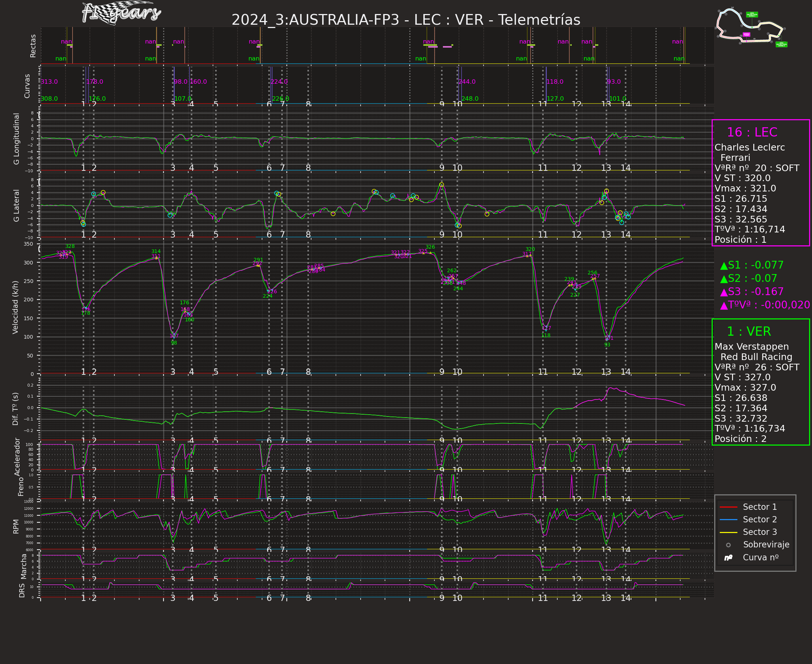Click the yellow Sector 3 legend line
Screen dimensions: 812x664
[x=728, y=532]
